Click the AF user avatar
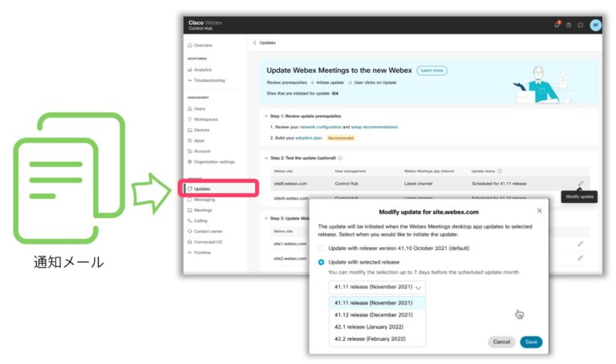Viewport: 616px width, 364px height. 595,25
